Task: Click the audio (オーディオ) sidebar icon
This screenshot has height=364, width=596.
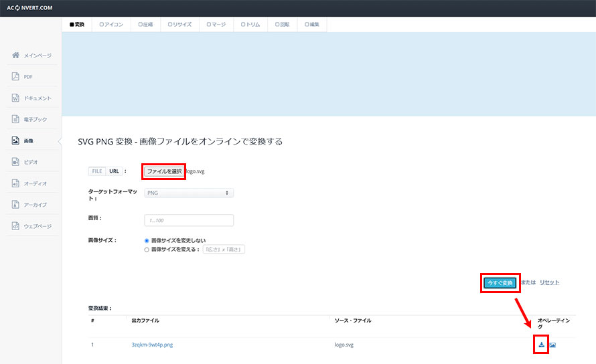Action: 15,183
